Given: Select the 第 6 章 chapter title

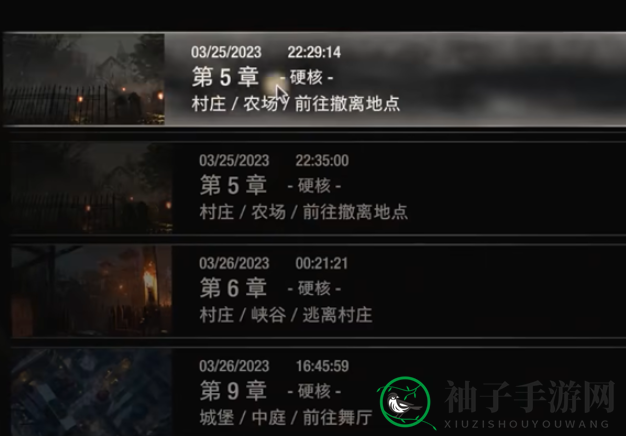Looking at the screenshot, I should pos(233,288).
